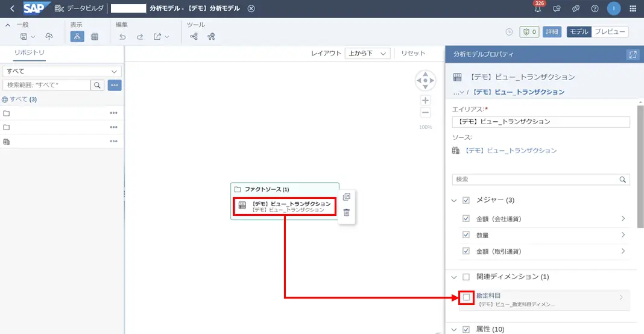This screenshot has width=644, height=334.
Task: Collapse the toolbar with the caret icon
Action: (x=8, y=25)
